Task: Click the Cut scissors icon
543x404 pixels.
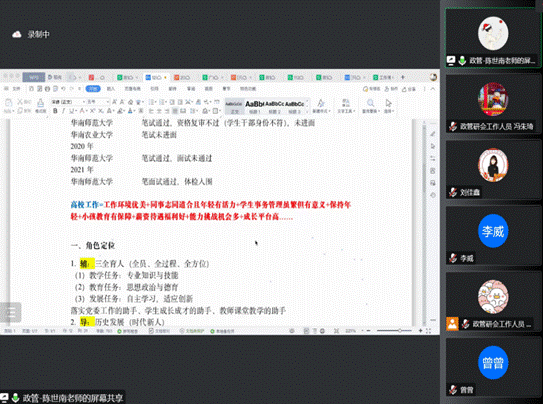Action: [20, 102]
